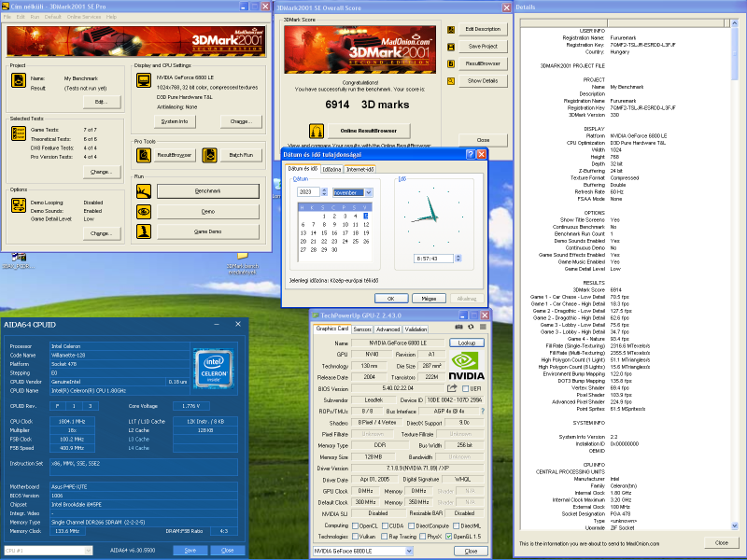Click the icon left of the Benchmark button

[144, 191]
